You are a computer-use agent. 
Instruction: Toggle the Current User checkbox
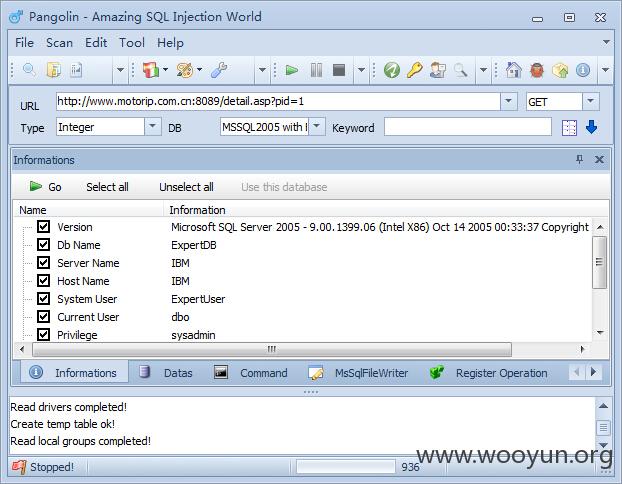pos(43,317)
